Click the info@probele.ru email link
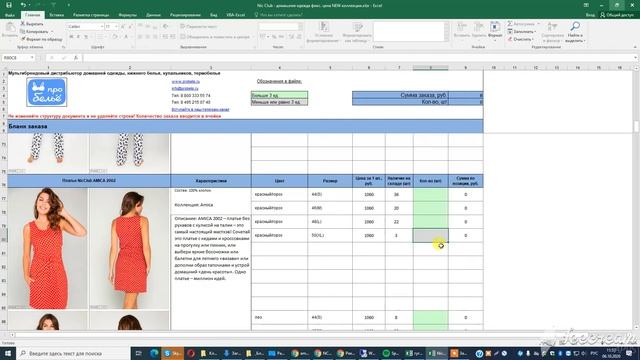The image size is (640, 360). (185, 88)
